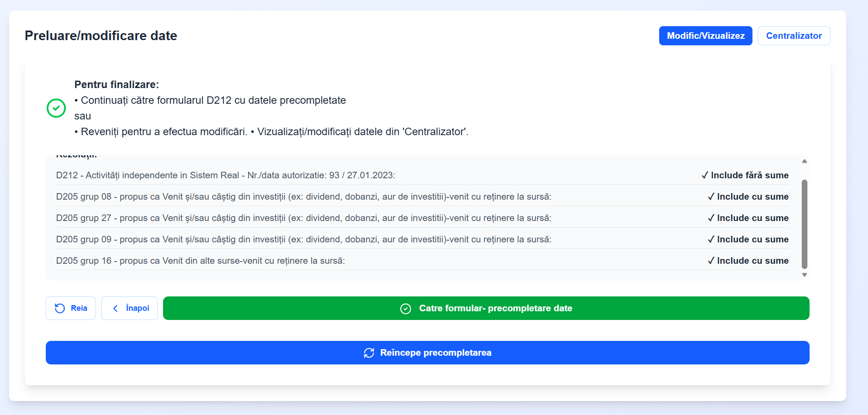Click the list scrollbar up arrow

coord(804,161)
